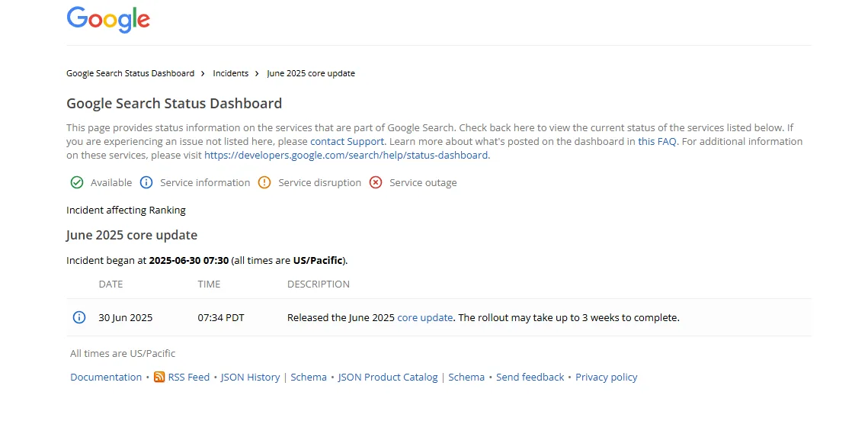868x421 pixels.
Task: Open the JSON History link
Action: (250, 377)
